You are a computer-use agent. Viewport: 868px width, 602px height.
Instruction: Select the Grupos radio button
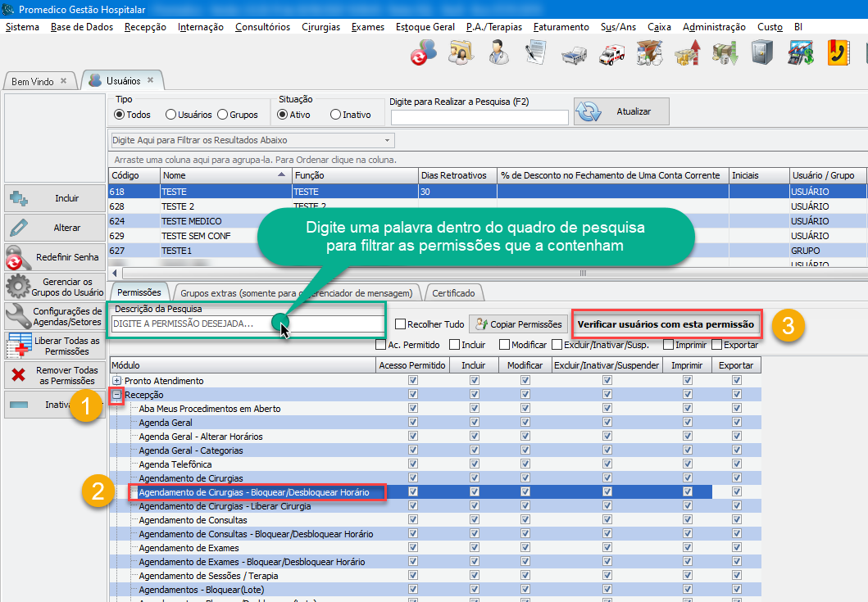[222, 115]
